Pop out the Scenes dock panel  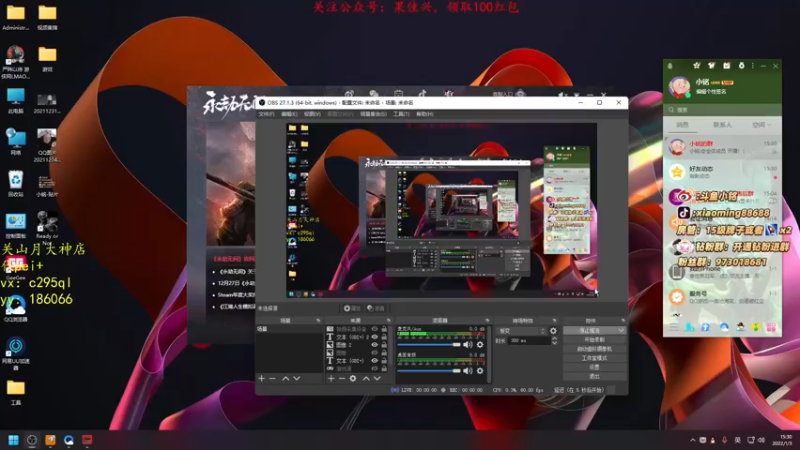click(318, 321)
